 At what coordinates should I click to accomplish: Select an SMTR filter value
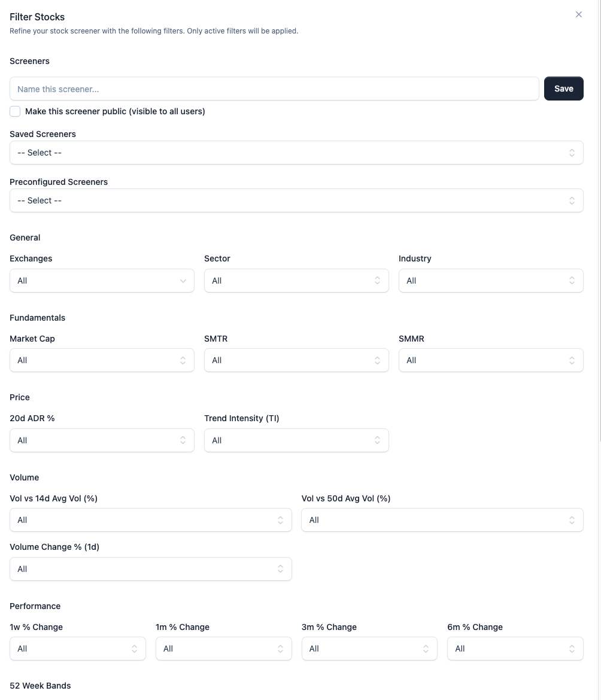pyautogui.click(x=296, y=360)
